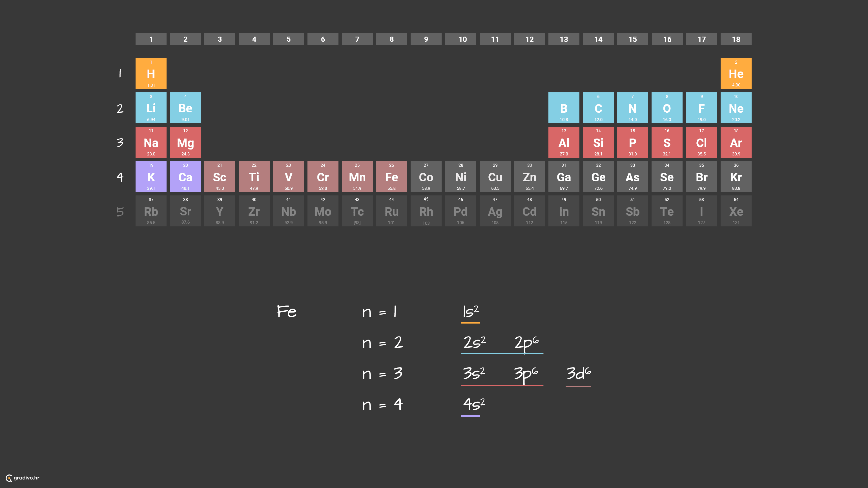
Task: Select group 8 column header
Action: [391, 39]
